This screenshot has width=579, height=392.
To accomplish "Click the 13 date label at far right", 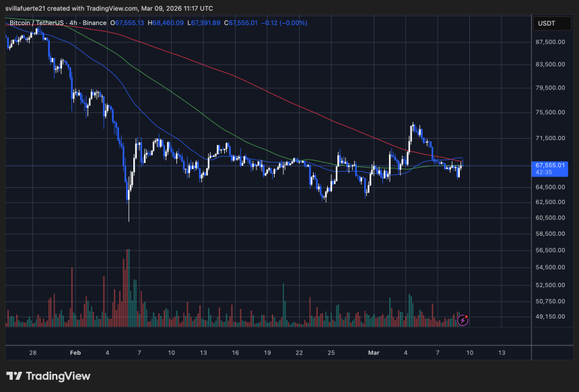I will pyautogui.click(x=502, y=352).
